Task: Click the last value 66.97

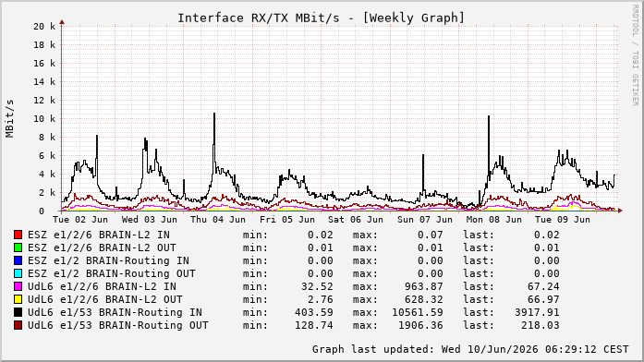Action: click(543, 299)
